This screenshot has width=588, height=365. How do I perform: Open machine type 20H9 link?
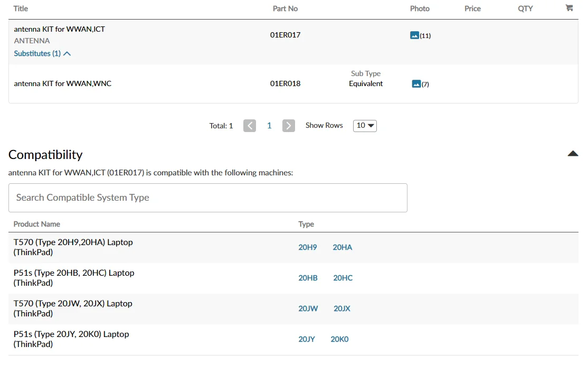tap(308, 247)
